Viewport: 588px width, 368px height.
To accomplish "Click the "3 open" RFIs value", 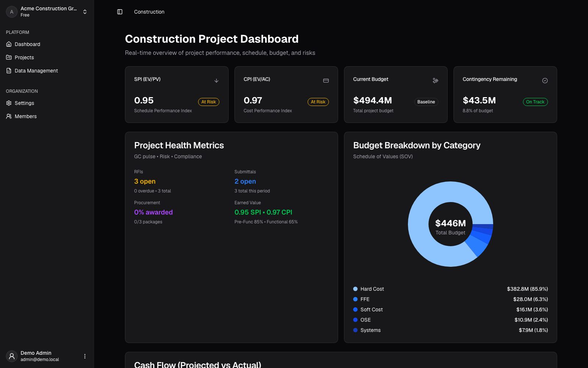I will point(145,181).
